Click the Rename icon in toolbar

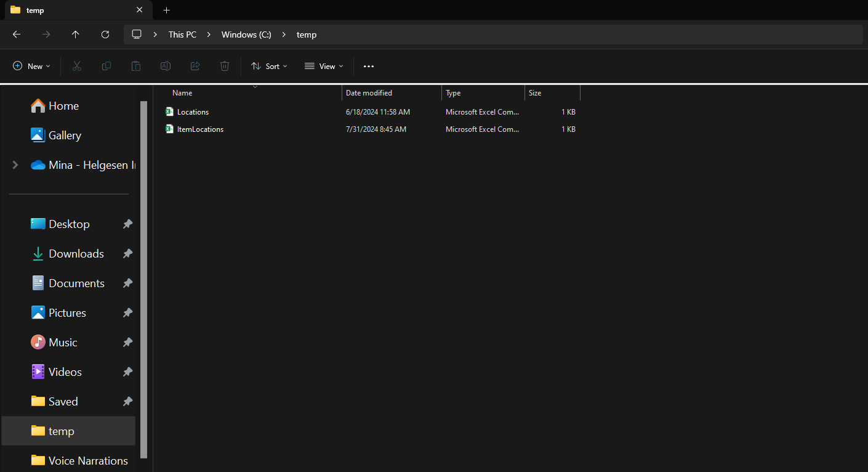(166, 66)
